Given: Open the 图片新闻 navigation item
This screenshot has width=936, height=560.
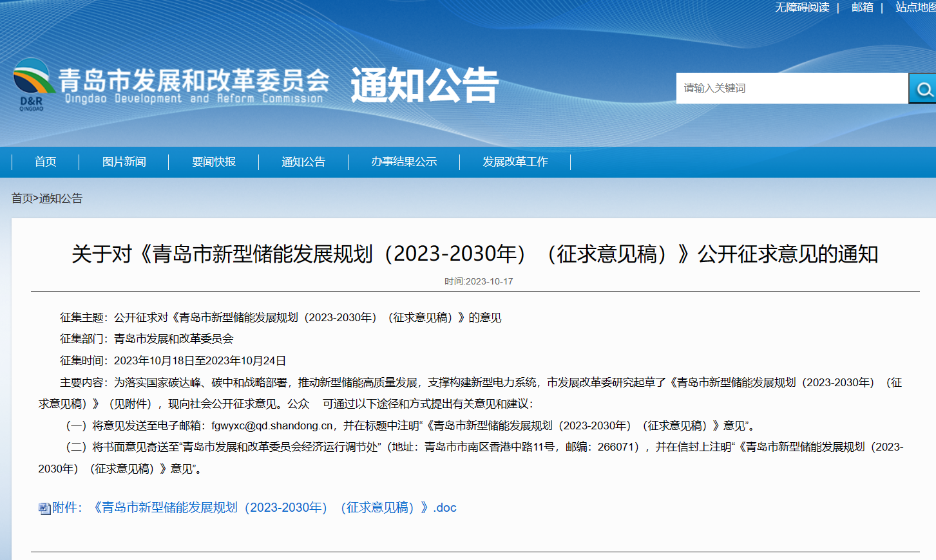Looking at the screenshot, I should tap(124, 162).
